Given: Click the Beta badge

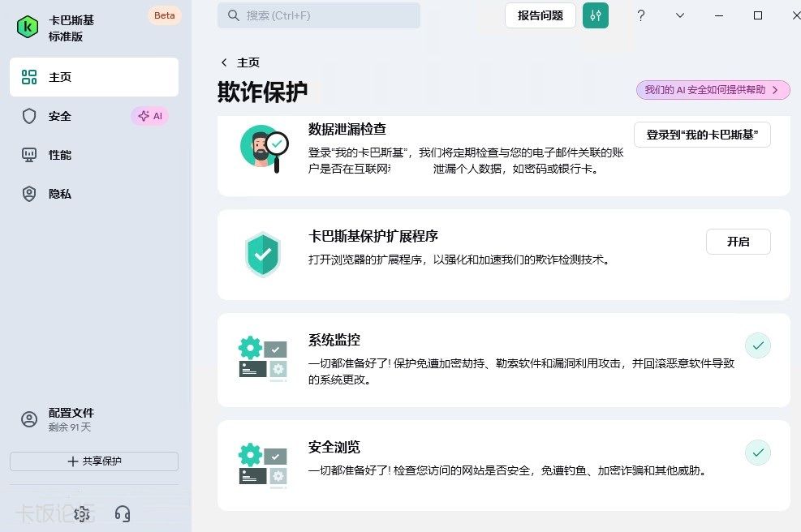Looking at the screenshot, I should [165, 15].
